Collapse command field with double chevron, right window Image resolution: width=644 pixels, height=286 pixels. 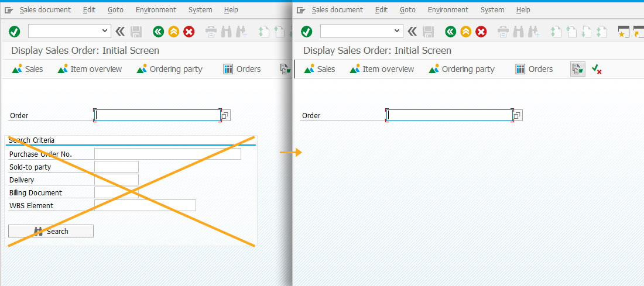pyautogui.click(x=412, y=31)
